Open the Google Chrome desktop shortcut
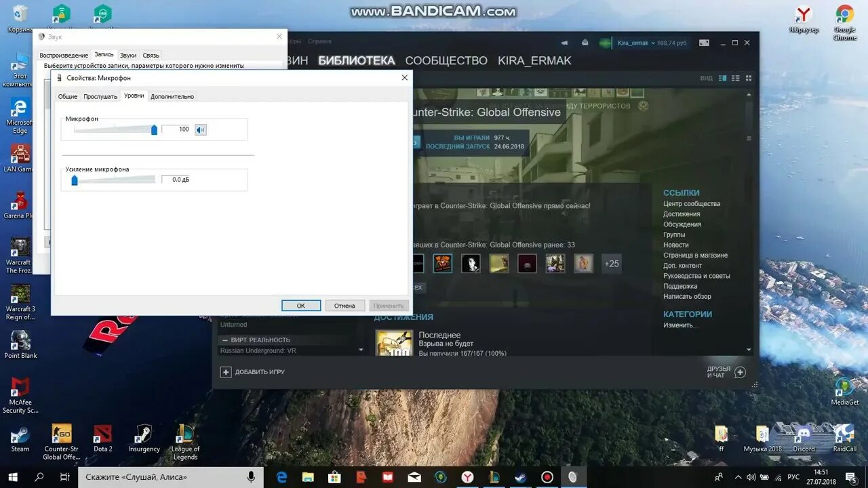 tap(844, 22)
